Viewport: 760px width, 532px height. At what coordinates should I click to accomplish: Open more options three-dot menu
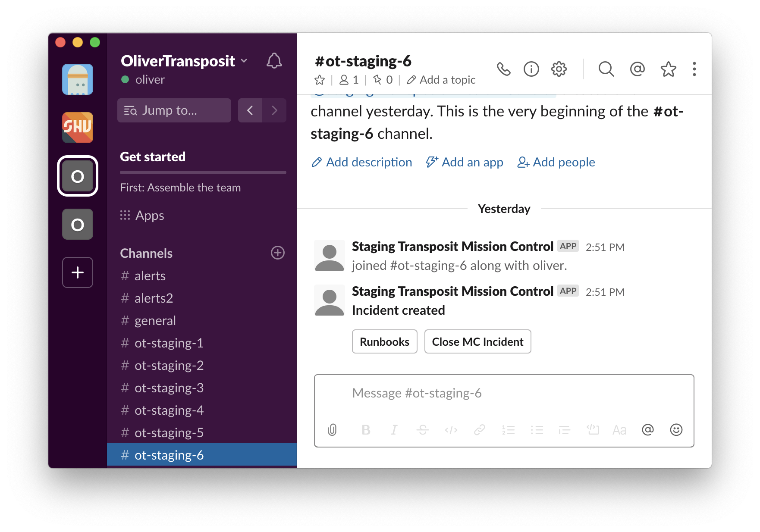click(694, 69)
